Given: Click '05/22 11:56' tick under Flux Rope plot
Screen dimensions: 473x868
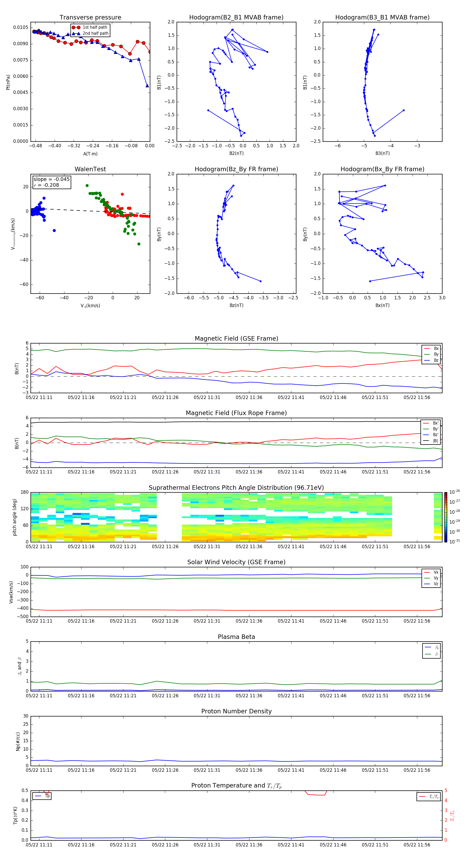Looking at the screenshot, I should click(x=417, y=472).
